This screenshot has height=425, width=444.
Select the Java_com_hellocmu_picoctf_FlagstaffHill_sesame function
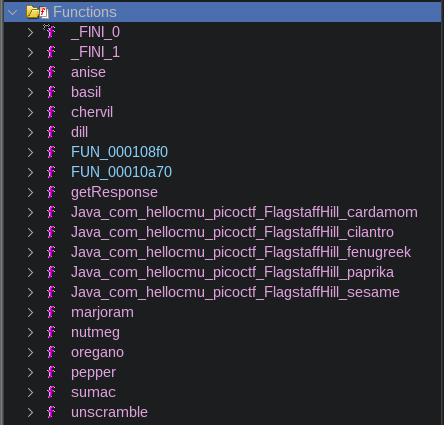(x=235, y=292)
